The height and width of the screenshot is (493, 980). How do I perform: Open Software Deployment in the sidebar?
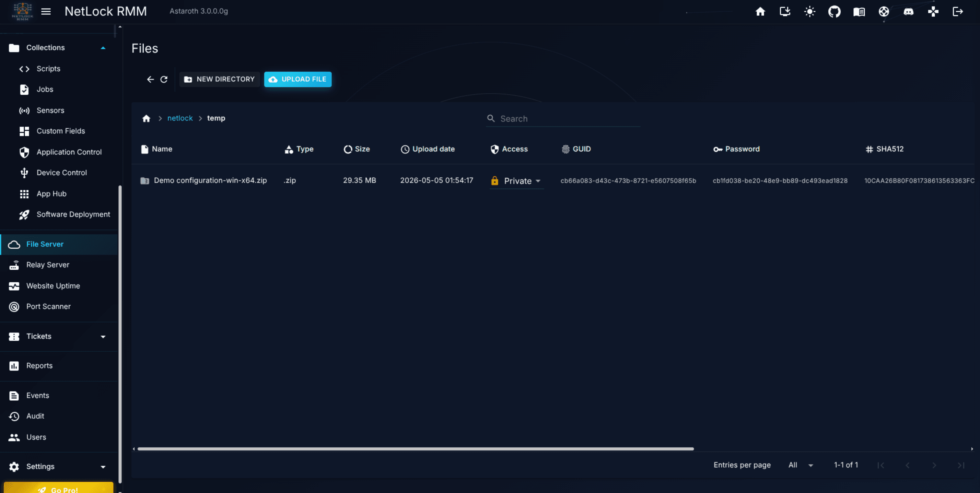pyautogui.click(x=59, y=214)
